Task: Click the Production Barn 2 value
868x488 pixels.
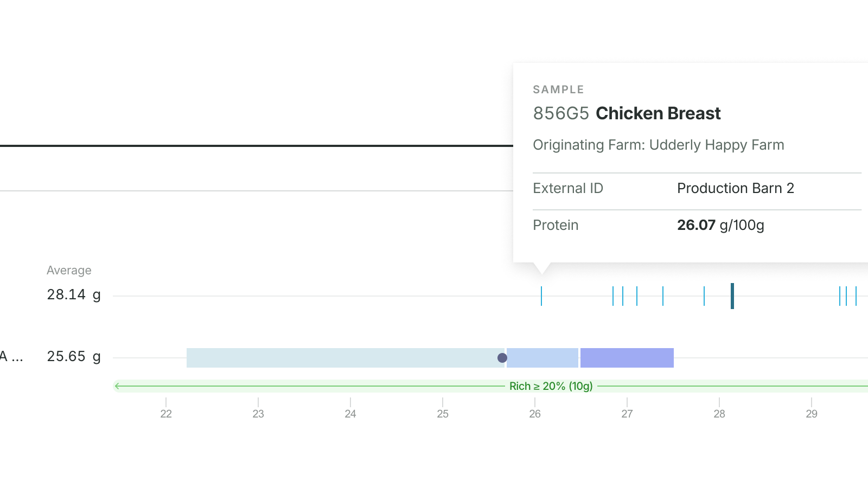Action: coord(736,188)
